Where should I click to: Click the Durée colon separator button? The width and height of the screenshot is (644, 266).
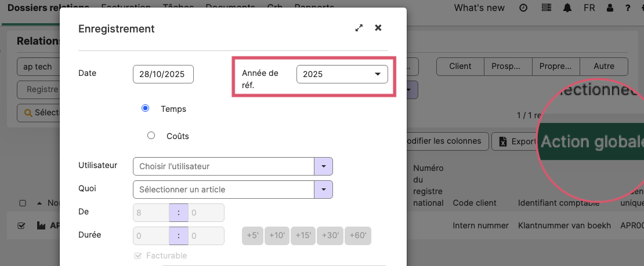tap(179, 236)
